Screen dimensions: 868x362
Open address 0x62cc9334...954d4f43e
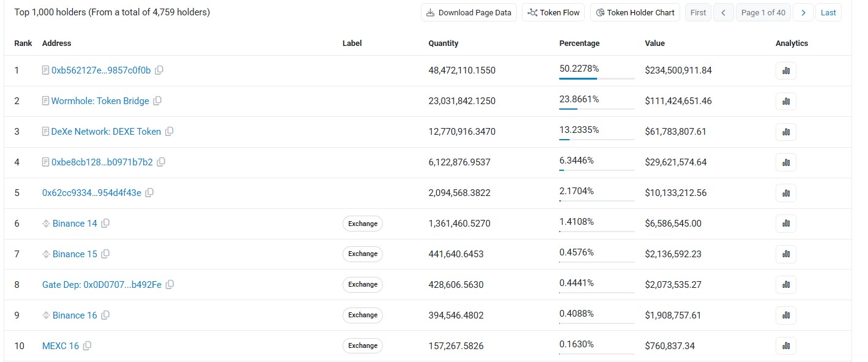[x=92, y=193]
